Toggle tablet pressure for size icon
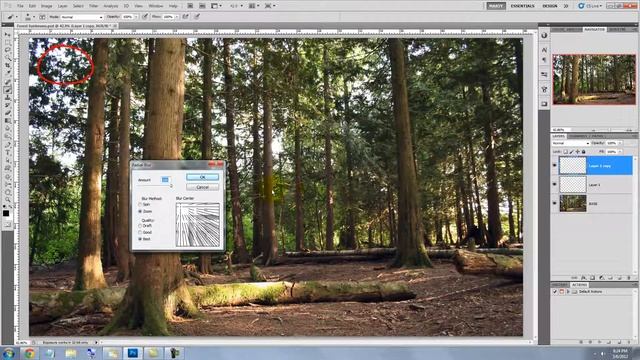The width and height of the screenshot is (640, 360). [x=197, y=17]
